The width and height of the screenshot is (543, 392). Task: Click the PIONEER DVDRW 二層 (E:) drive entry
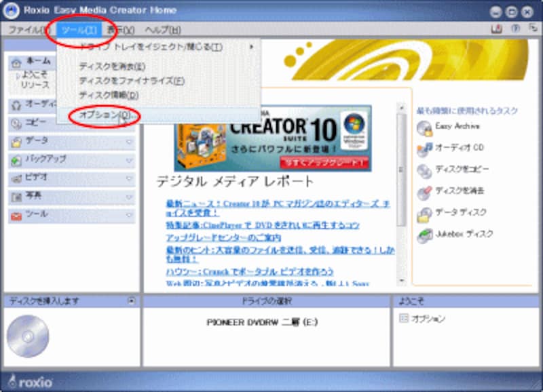262,322
